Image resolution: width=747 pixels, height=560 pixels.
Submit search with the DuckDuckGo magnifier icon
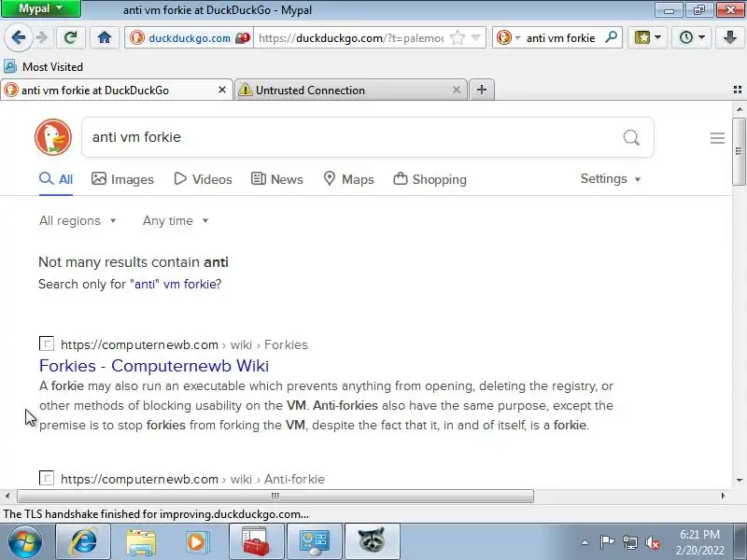tap(631, 137)
